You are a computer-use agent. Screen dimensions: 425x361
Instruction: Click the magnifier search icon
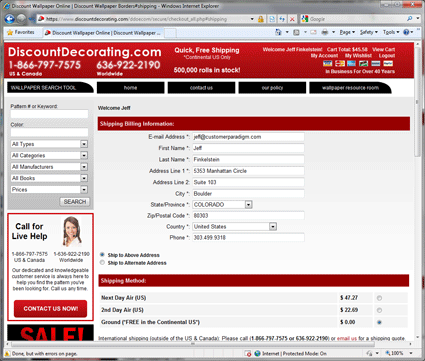coord(410,19)
